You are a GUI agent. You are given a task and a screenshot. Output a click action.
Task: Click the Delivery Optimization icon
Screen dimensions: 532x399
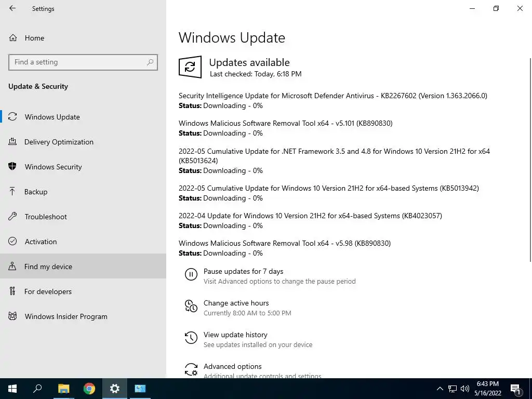click(x=12, y=141)
